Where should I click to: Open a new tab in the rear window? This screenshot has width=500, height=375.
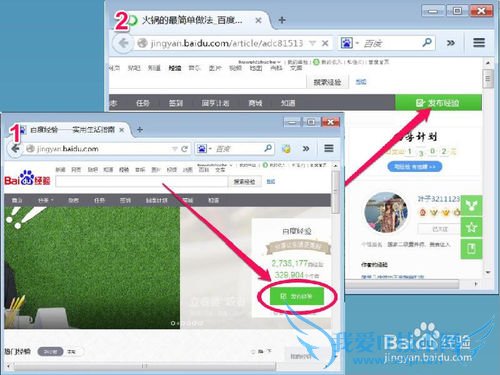click(282, 20)
